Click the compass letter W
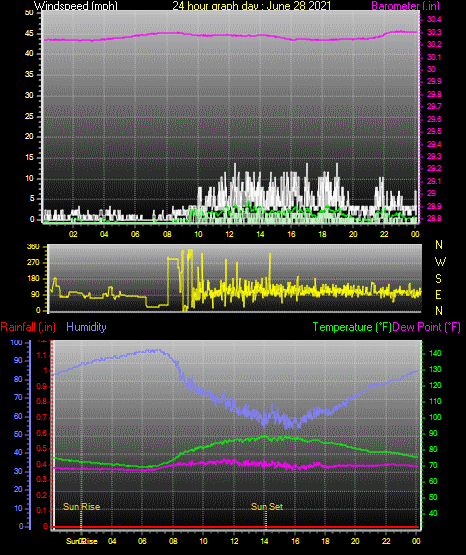Screen dimensions: 466x555 (x=440, y=262)
